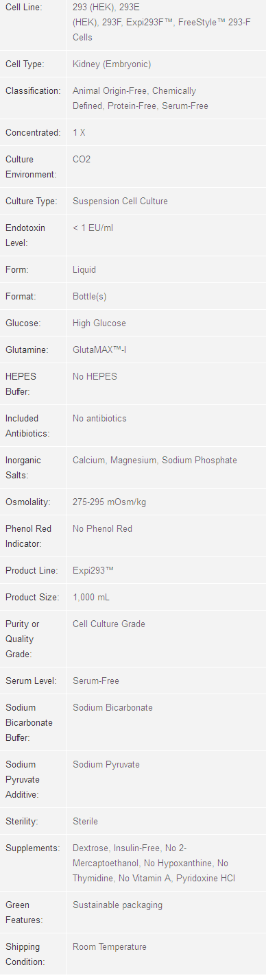Click the Cell Culture Grade value
This screenshot has height=980, width=266.
[109, 624]
